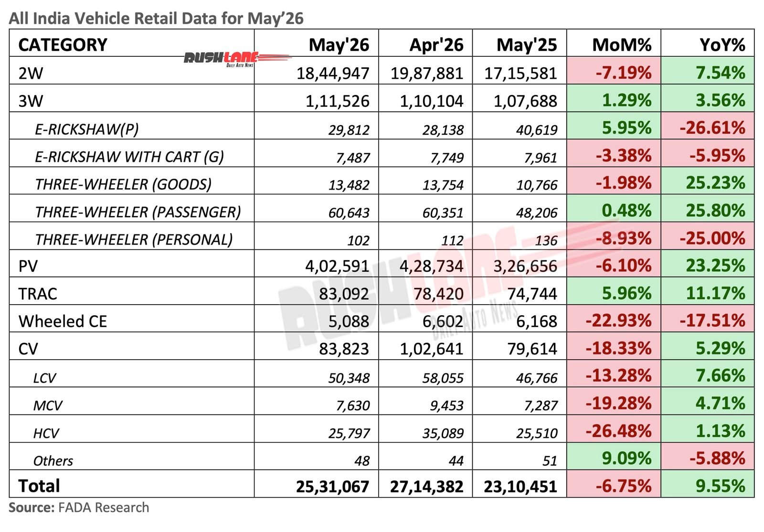764x532 pixels.
Task: Click the 2W May'26 value 18,44,947
Action: 333,73
